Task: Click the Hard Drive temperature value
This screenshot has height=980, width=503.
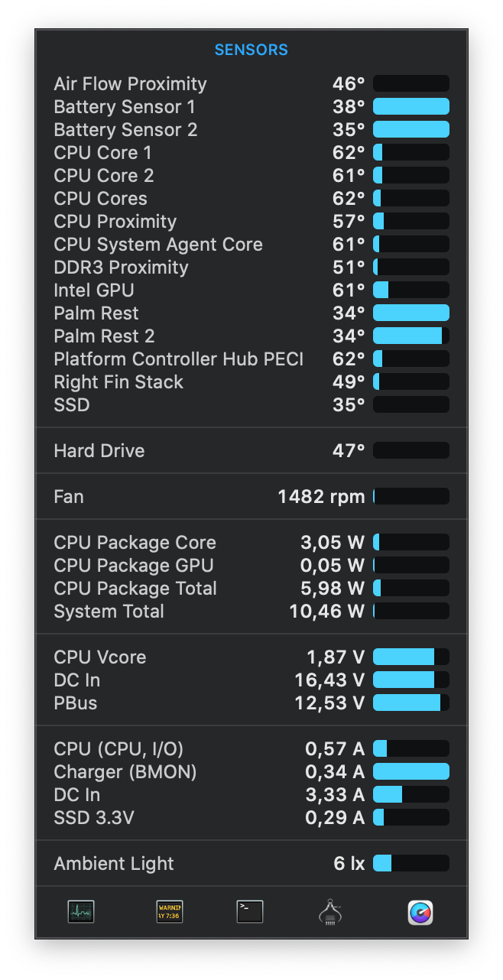Action: 348,450
